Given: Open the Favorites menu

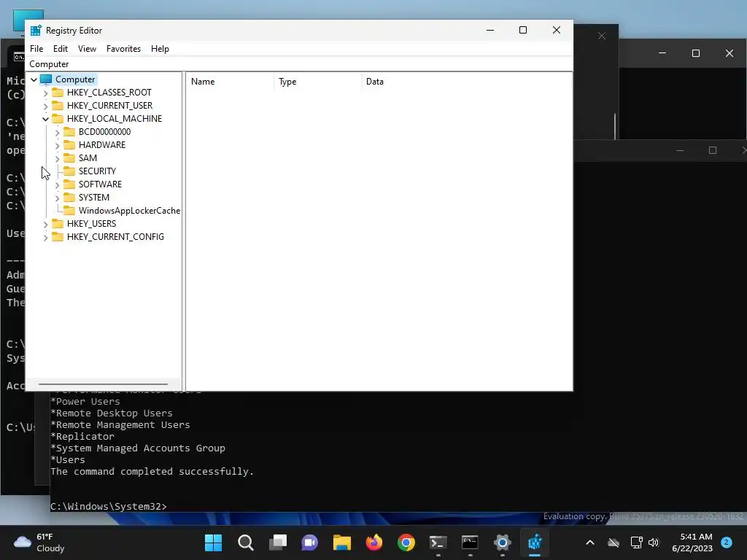Looking at the screenshot, I should click(x=123, y=49).
